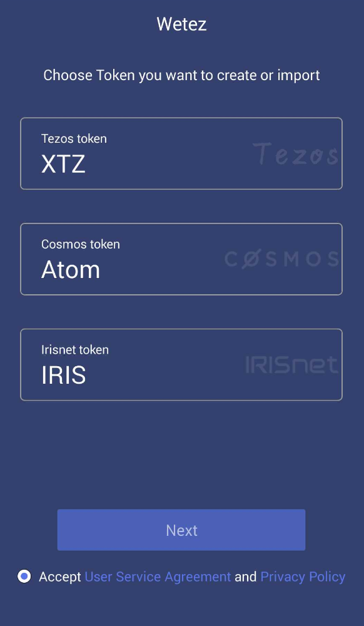This screenshot has height=626, width=364.
Task: Toggle the Accept agreement radio button
Action: [24, 577]
